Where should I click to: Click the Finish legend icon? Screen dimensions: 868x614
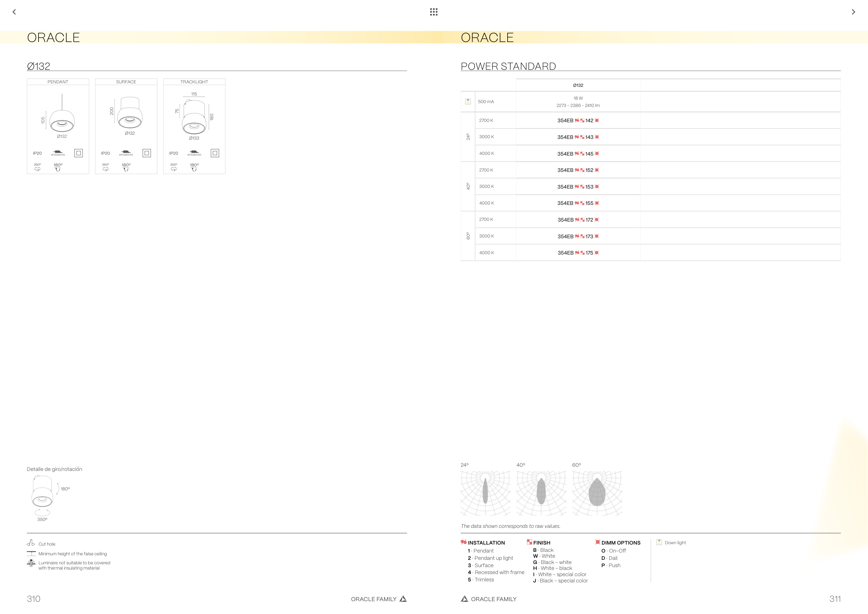click(x=529, y=542)
